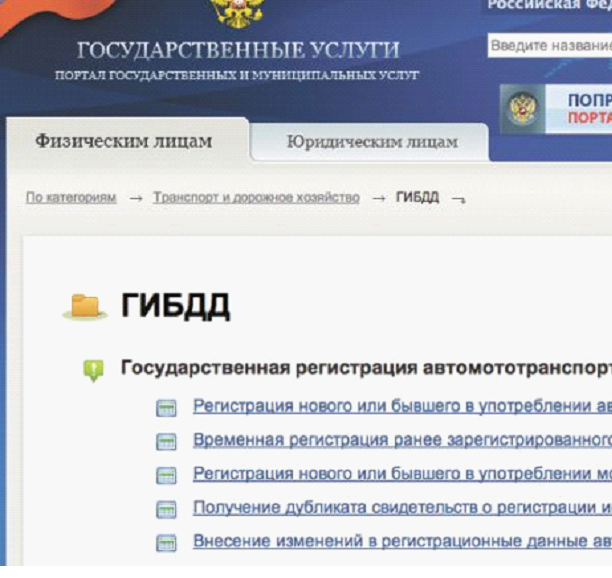Viewport: 612px width, 578px height.
Task: Click the green arrow icon before Государственная регистрация
Action: point(93,370)
